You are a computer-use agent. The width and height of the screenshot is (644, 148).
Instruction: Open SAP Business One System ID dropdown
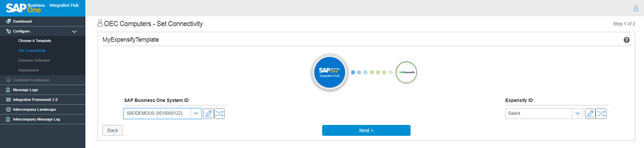[x=196, y=113]
